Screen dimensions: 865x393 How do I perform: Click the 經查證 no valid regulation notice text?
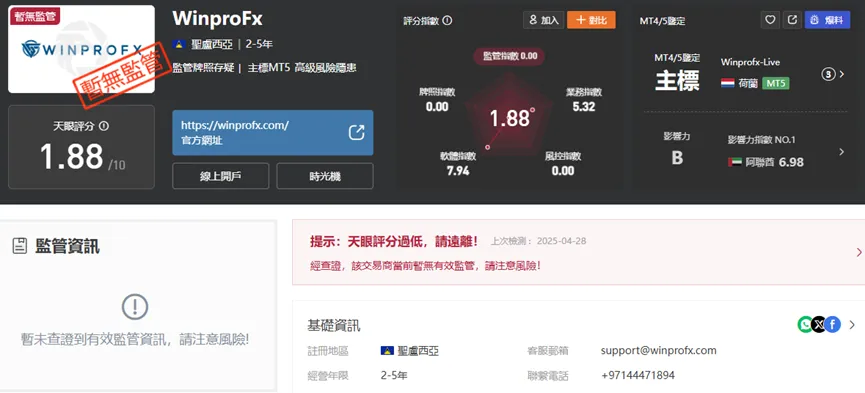coord(425,265)
